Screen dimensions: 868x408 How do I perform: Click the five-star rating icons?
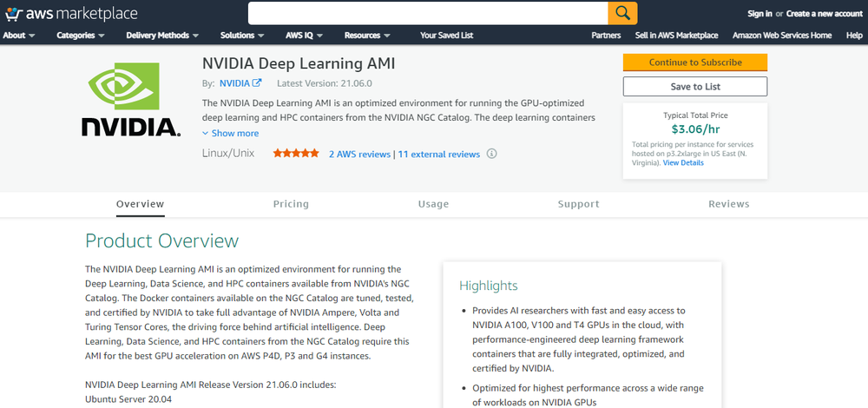coord(296,154)
